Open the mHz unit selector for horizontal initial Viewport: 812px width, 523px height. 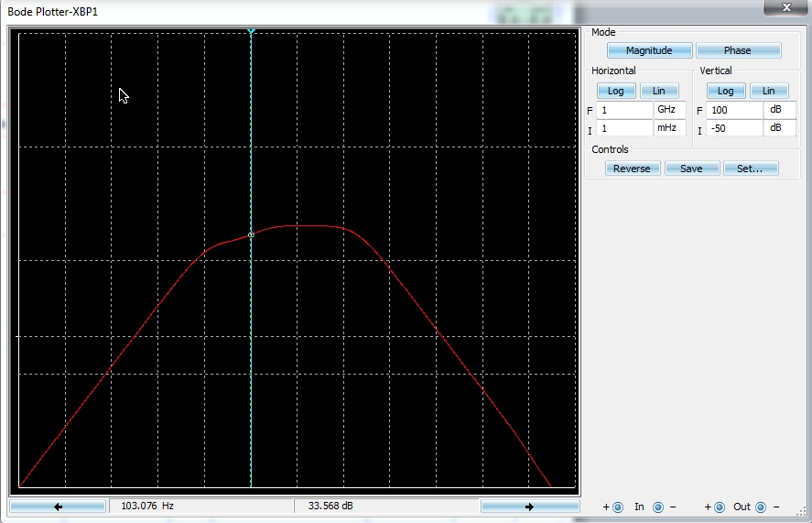[669, 128]
